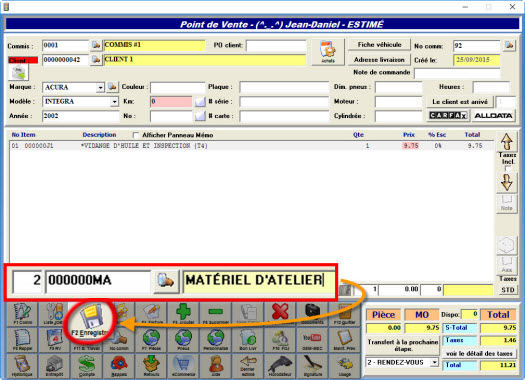Screen dimensions: 525x380
Task: Click the Achats purchases icon
Action: coord(328,52)
